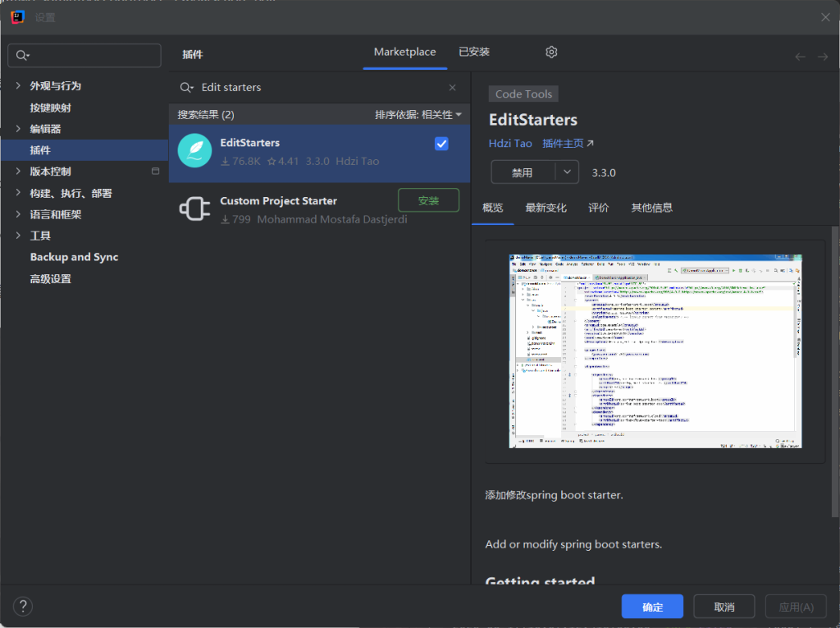Image resolution: width=840 pixels, height=628 pixels.
Task: Expand the 工具 settings section
Action: tap(18, 236)
